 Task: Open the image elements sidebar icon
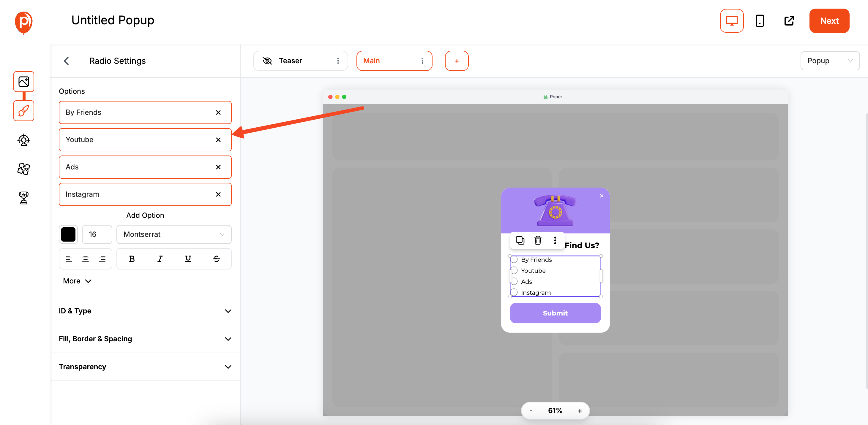coord(23,82)
